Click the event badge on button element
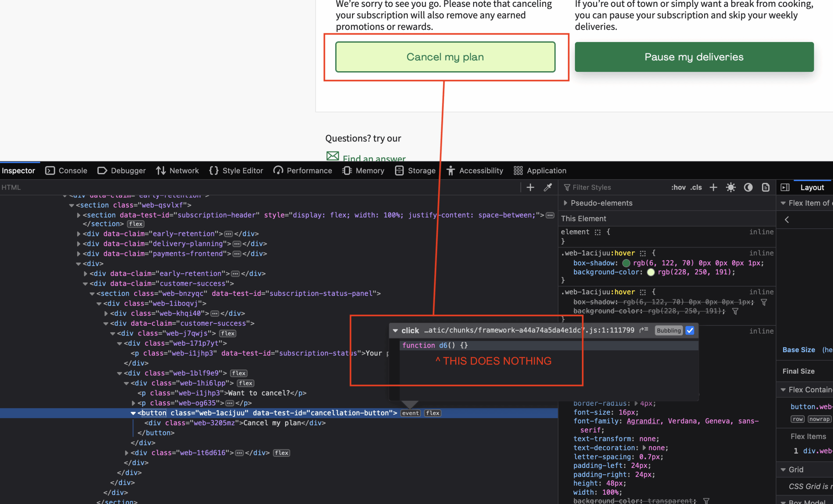 (x=410, y=413)
